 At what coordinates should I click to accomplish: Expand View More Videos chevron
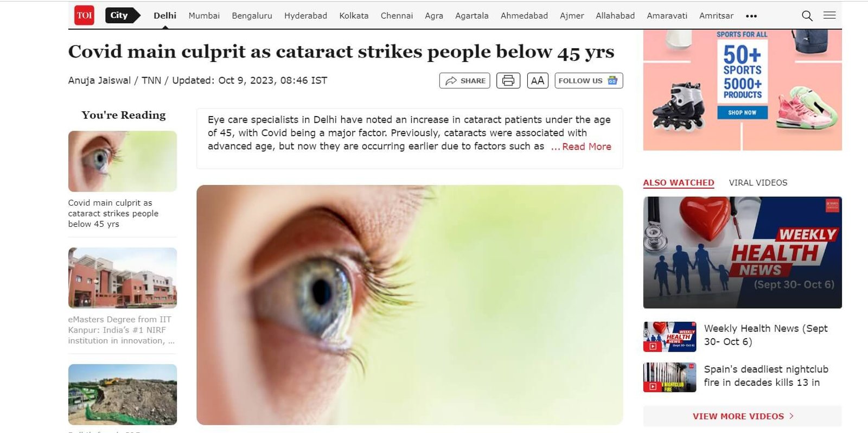tap(792, 416)
